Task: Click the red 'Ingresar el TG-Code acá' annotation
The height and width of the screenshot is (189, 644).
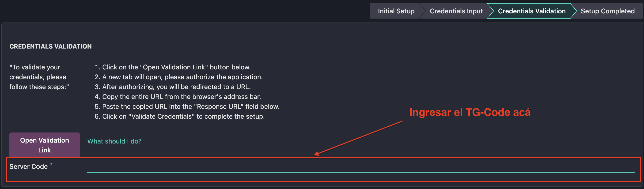Action: [x=470, y=112]
